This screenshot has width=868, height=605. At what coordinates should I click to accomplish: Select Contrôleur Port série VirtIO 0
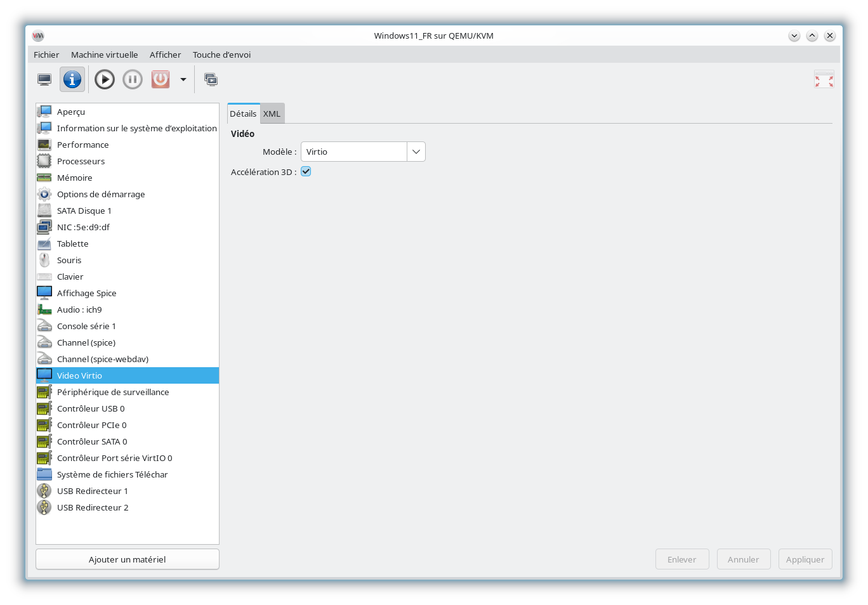tap(128, 458)
